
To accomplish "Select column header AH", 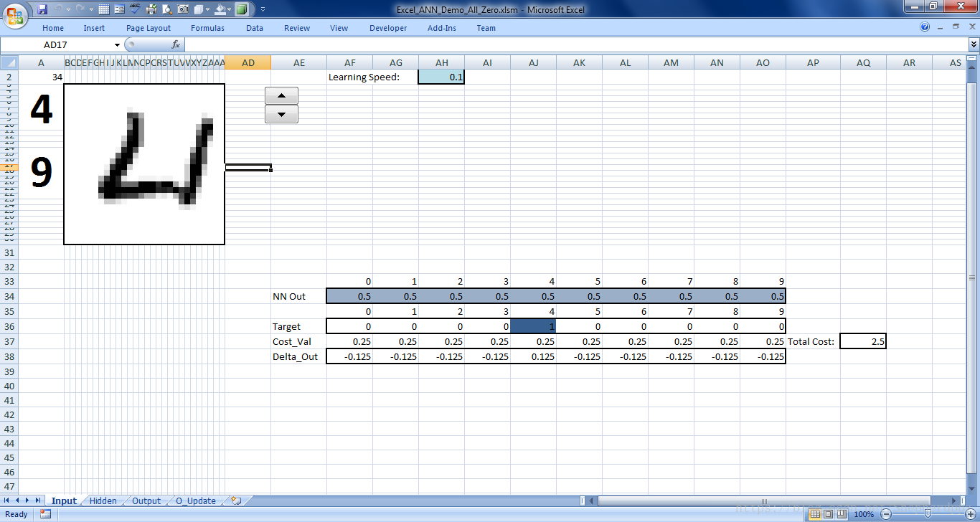I will tap(441, 62).
